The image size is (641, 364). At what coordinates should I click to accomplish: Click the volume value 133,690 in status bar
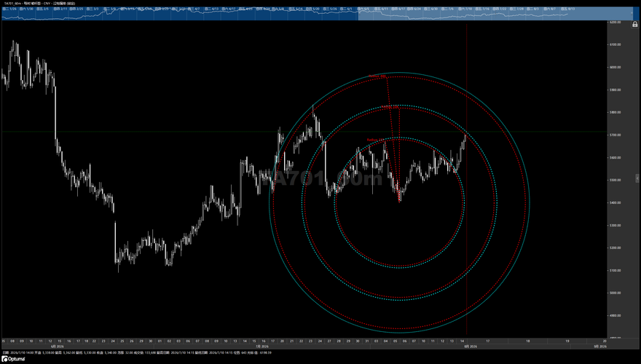click(x=151, y=352)
